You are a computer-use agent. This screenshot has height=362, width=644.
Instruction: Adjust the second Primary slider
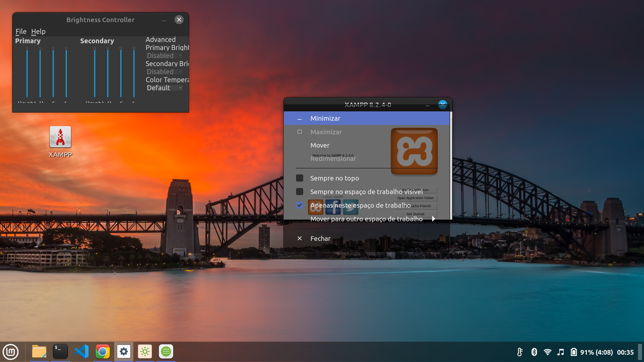point(40,72)
